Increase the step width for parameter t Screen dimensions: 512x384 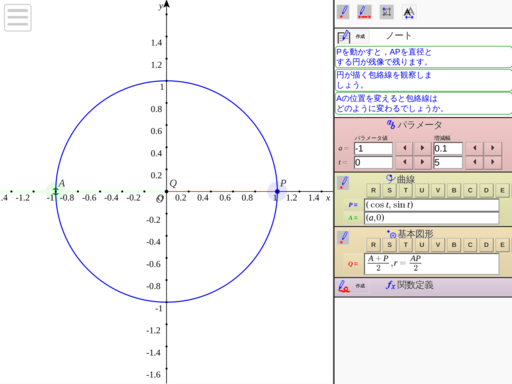click(493, 162)
